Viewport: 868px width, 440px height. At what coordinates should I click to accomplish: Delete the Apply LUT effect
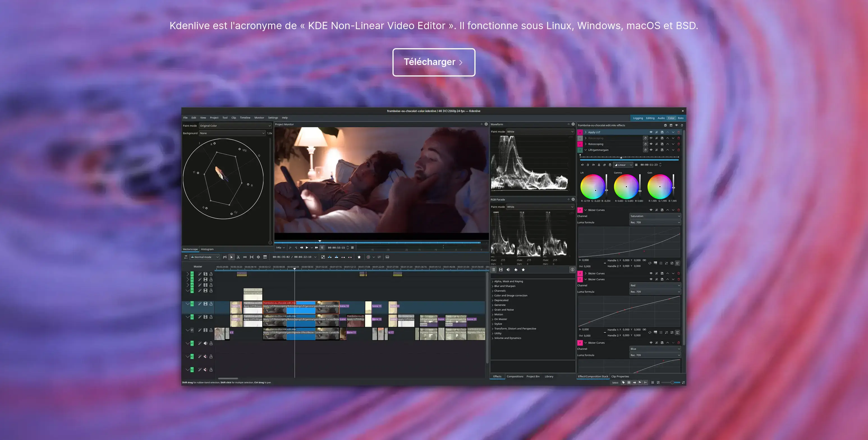678,132
